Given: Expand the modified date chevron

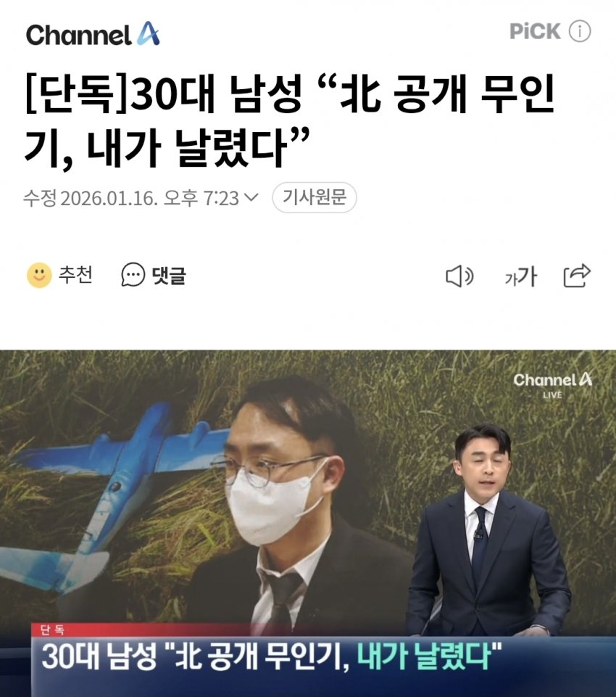Looking at the screenshot, I should (x=251, y=197).
